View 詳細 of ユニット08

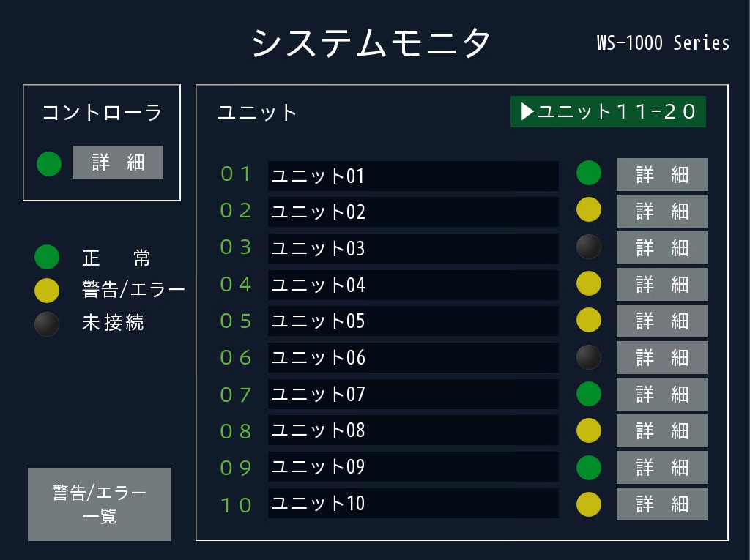point(662,430)
